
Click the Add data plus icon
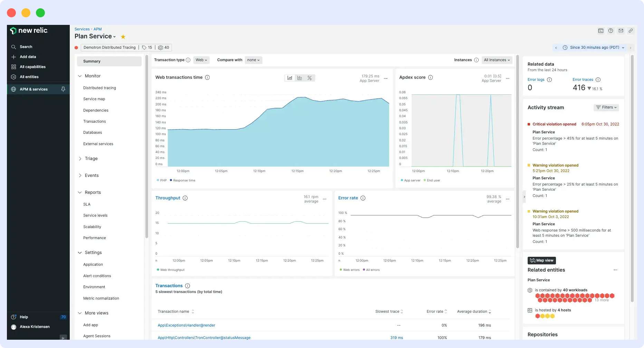(x=13, y=57)
